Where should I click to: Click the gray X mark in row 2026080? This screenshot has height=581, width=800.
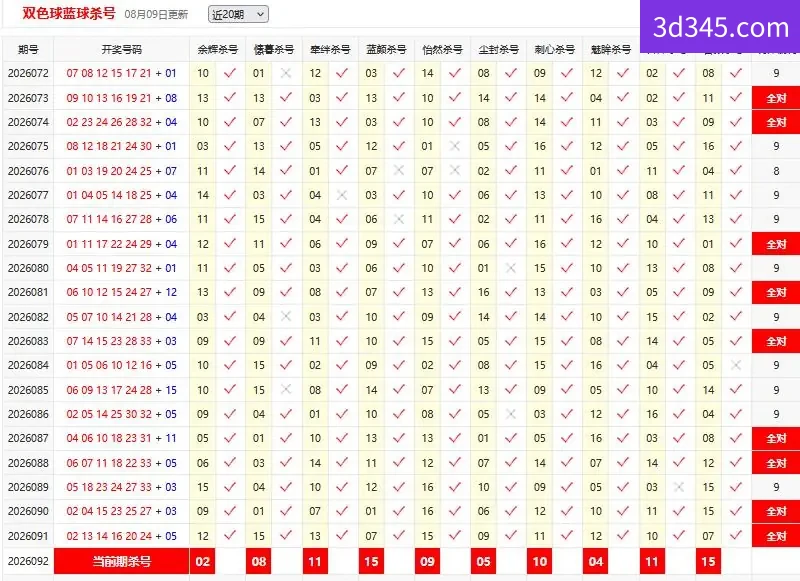pyautogui.click(x=511, y=268)
